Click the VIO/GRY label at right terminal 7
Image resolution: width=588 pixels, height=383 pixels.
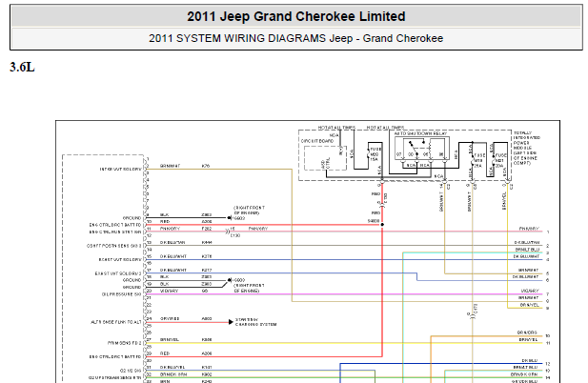click(x=530, y=291)
